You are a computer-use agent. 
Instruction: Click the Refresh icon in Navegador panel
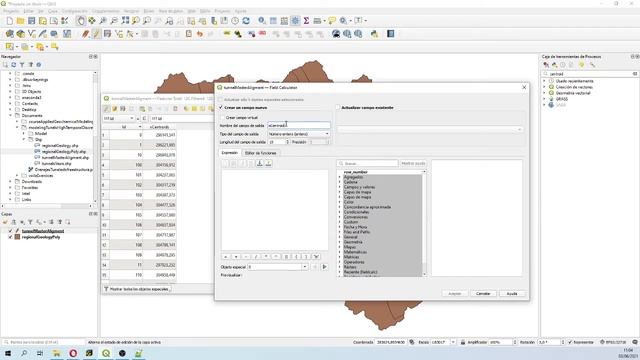[x=13, y=65]
